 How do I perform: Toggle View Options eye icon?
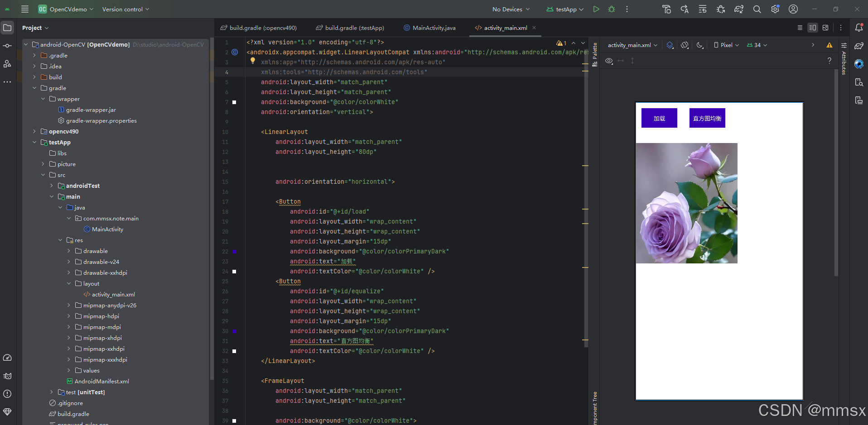[609, 61]
